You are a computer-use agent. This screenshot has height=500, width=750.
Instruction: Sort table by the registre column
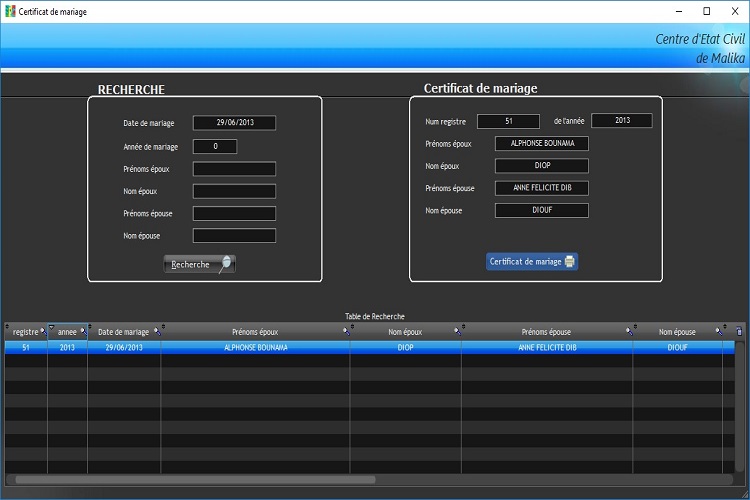point(25,332)
